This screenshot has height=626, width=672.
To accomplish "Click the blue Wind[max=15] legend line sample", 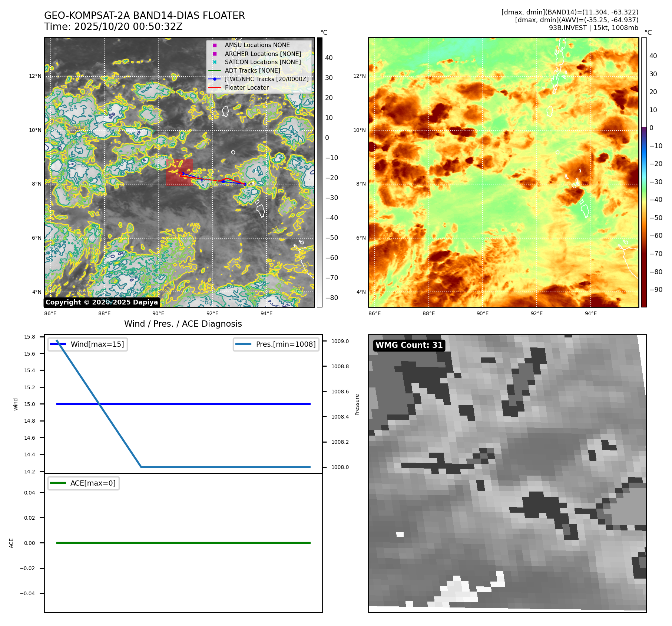I will [x=58, y=344].
